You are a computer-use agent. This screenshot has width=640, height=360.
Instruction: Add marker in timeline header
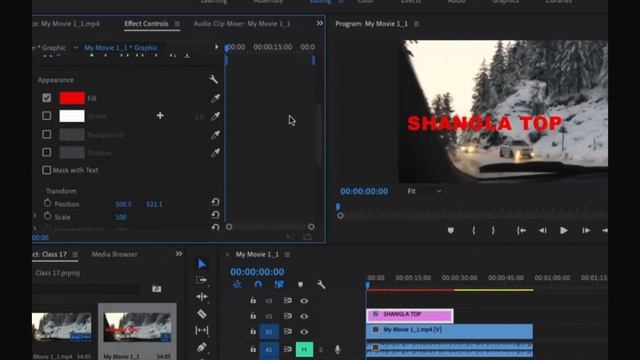(x=300, y=284)
